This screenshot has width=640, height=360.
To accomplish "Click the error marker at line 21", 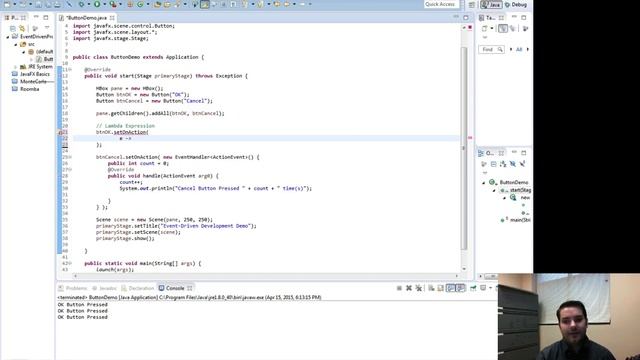I will [x=60, y=132].
